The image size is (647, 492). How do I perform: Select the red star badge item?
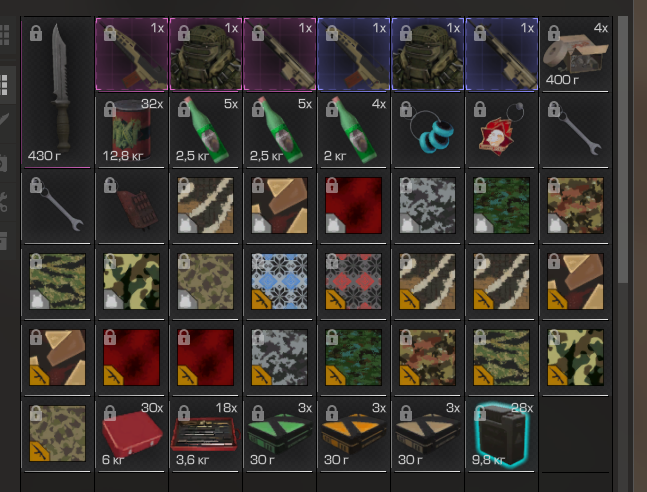501,130
